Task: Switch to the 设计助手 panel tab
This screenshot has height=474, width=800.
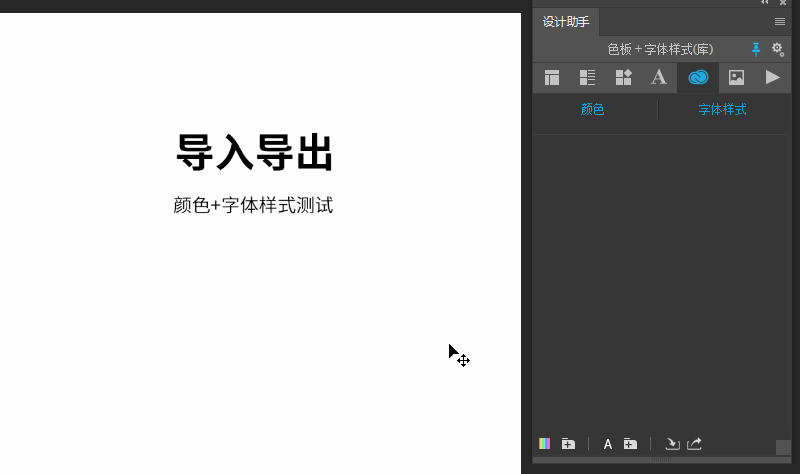Action: (x=566, y=22)
